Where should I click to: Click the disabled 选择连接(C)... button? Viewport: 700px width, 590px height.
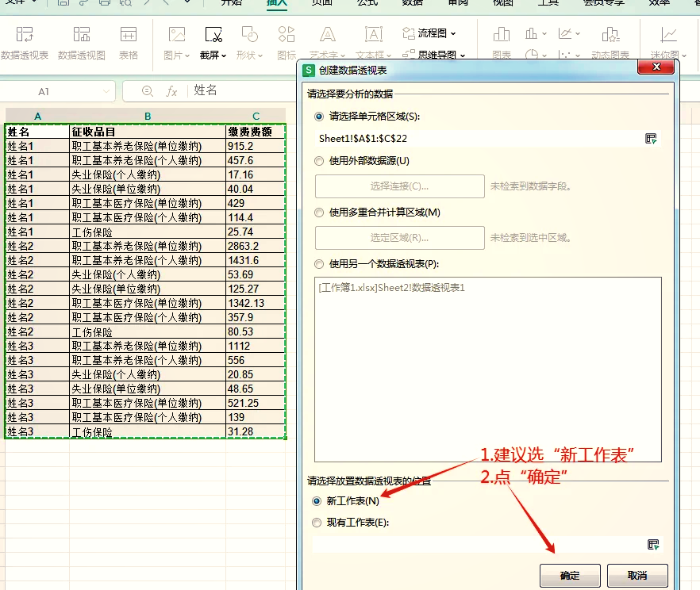(x=399, y=186)
